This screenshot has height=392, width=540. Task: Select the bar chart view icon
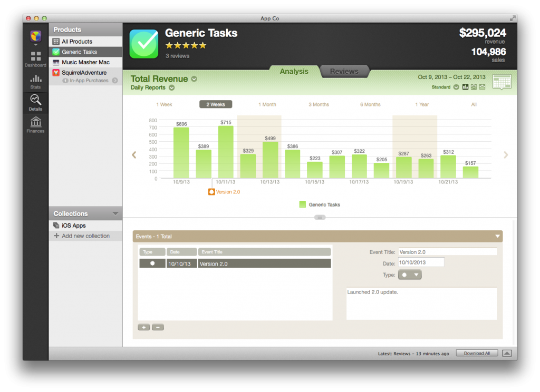tap(465, 87)
